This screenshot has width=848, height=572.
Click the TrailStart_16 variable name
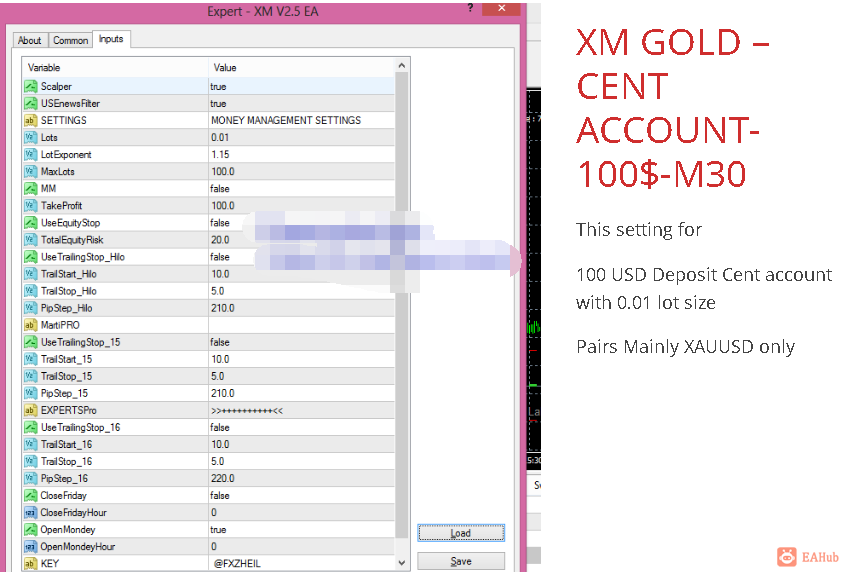[67, 444]
